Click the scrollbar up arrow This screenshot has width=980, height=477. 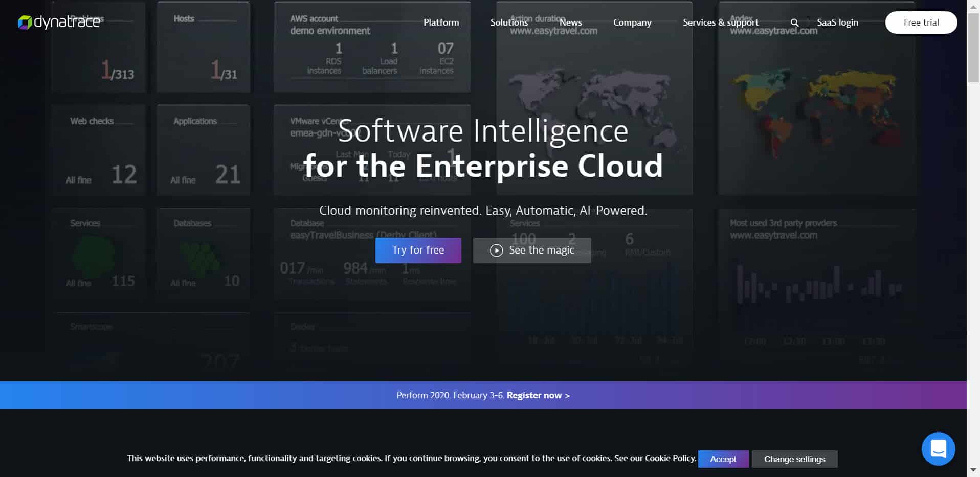(973, 6)
